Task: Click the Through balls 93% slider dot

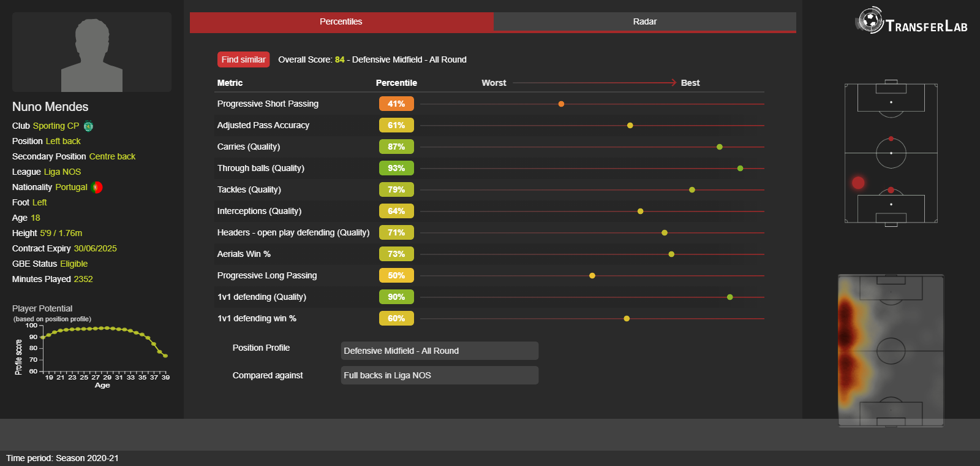Action: tap(740, 168)
